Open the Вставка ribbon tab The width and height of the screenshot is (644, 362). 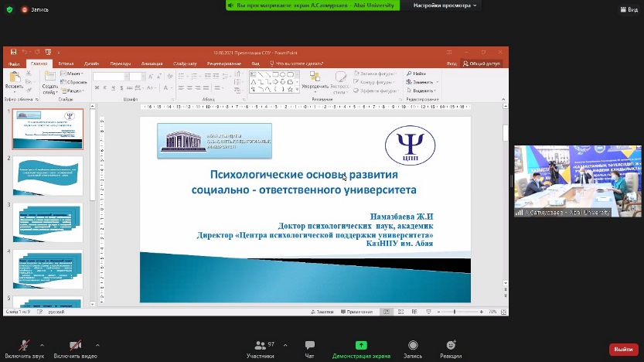tap(66, 63)
